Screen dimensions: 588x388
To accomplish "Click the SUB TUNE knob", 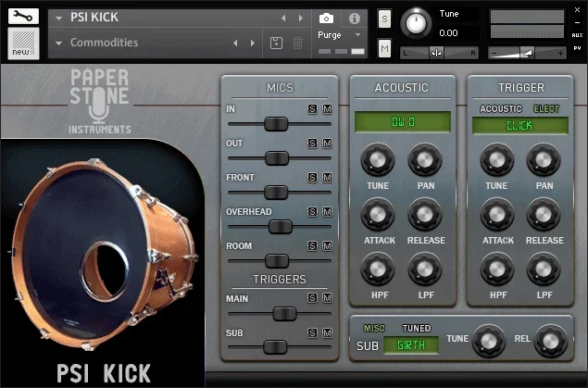I will click(489, 341).
